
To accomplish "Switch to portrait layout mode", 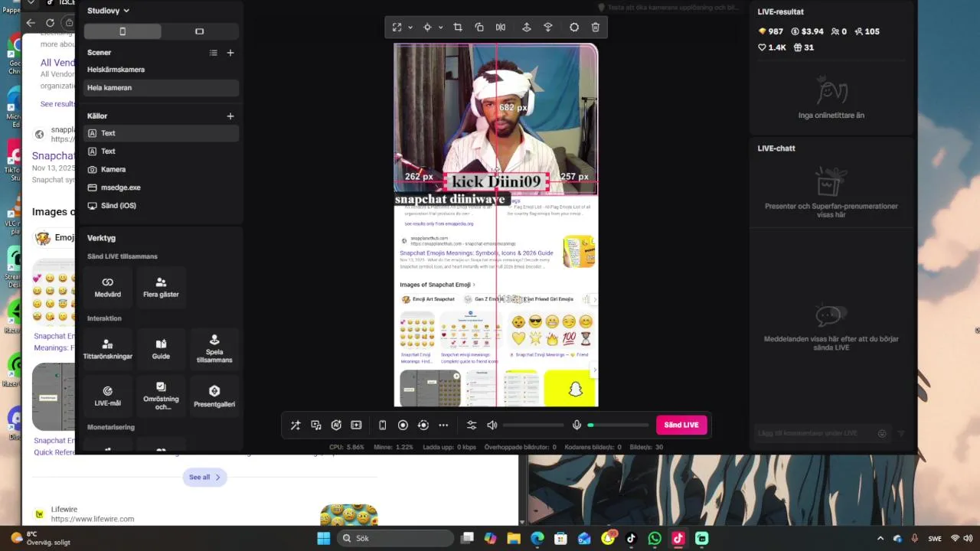I will click(x=122, y=31).
